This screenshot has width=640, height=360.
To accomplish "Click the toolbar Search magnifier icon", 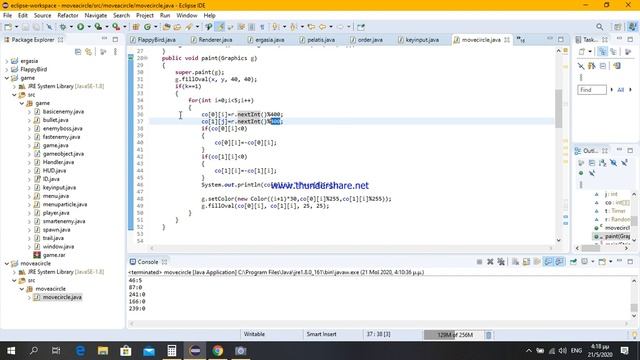I will tap(599, 27).
